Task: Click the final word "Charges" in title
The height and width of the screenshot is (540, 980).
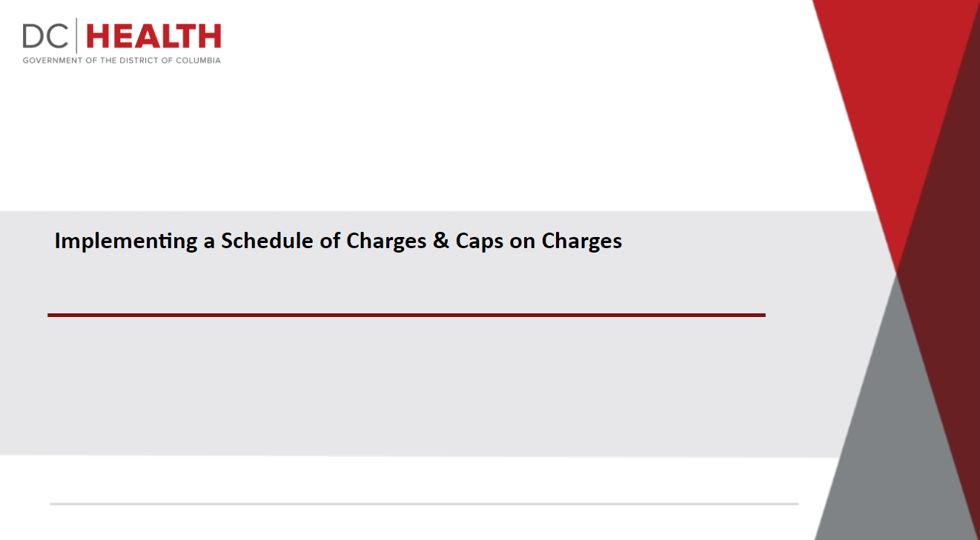Action: [582, 241]
